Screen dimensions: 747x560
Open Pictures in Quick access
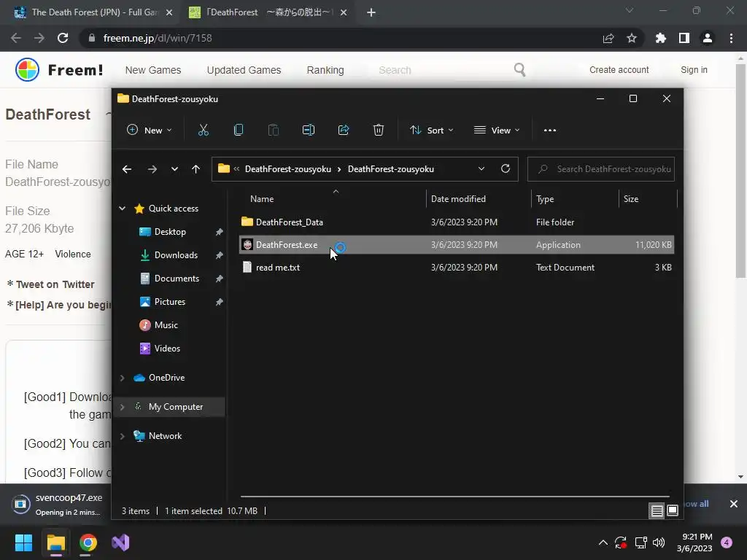(x=169, y=301)
